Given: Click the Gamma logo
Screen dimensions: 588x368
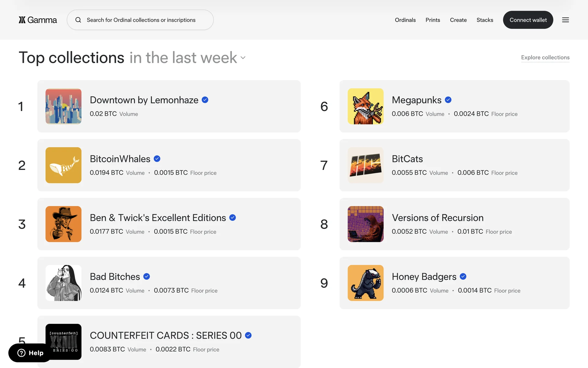Looking at the screenshot, I should point(38,20).
